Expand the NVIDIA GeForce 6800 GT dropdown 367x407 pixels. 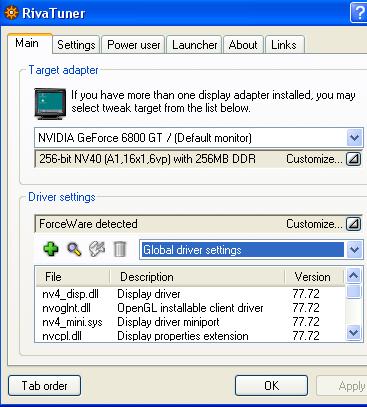pyautogui.click(x=354, y=138)
